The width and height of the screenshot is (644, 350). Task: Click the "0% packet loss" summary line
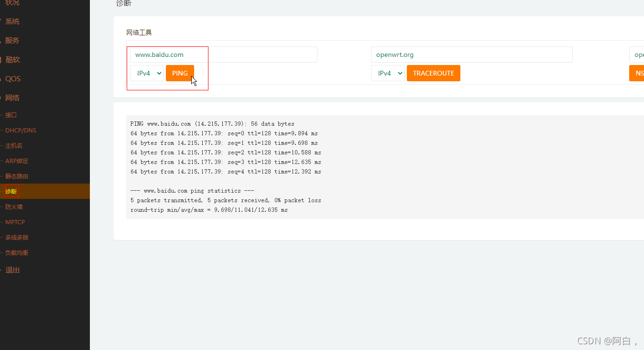click(226, 200)
